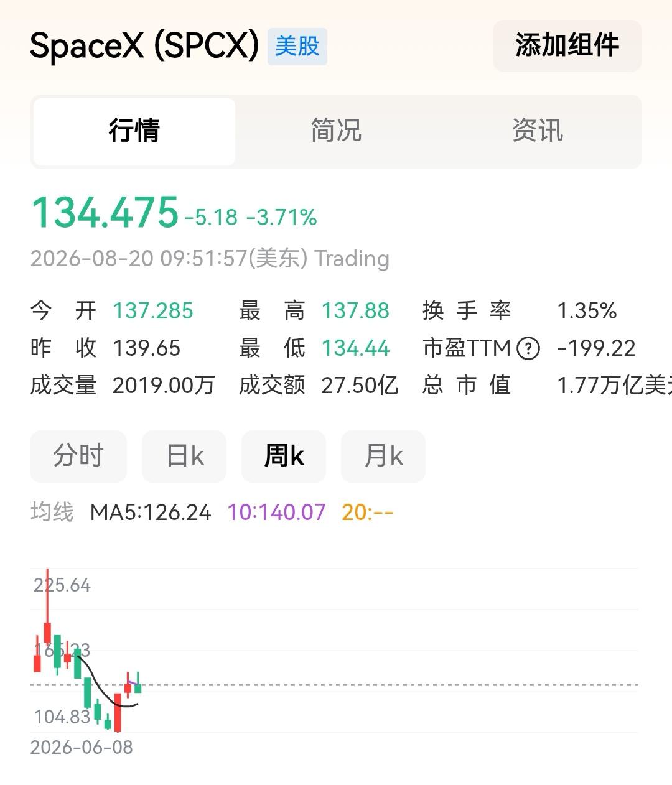Click the SpaceX (SPCX) stock title
Image resolution: width=672 pixels, height=785 pixels.
pyautogui.click(x=144, y=46)
